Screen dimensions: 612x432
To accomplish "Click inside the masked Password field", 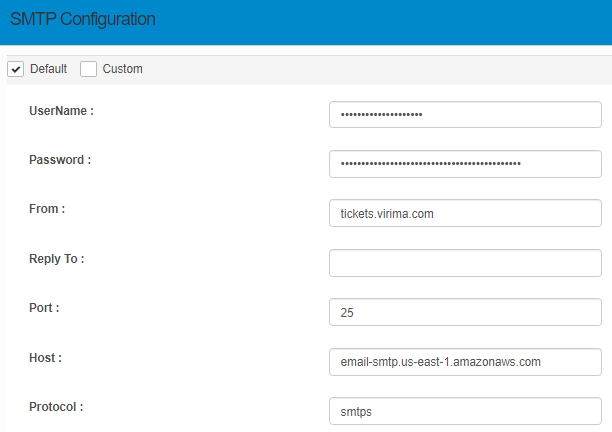I will 465,164.
